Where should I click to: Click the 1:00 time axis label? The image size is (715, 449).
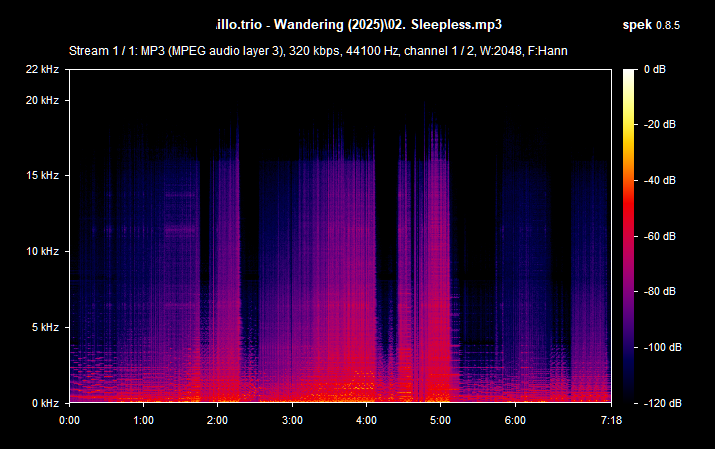tap(143, 420)
